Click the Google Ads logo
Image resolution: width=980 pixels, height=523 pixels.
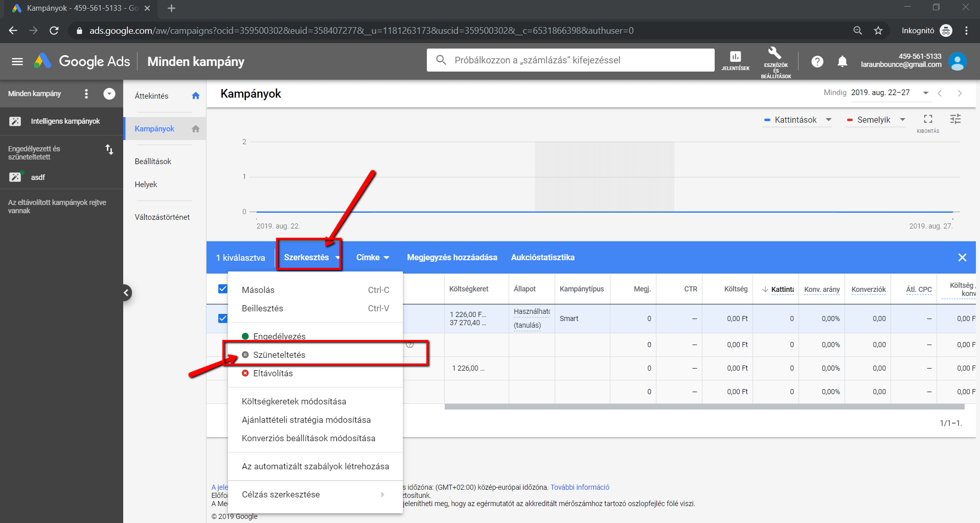82,61
